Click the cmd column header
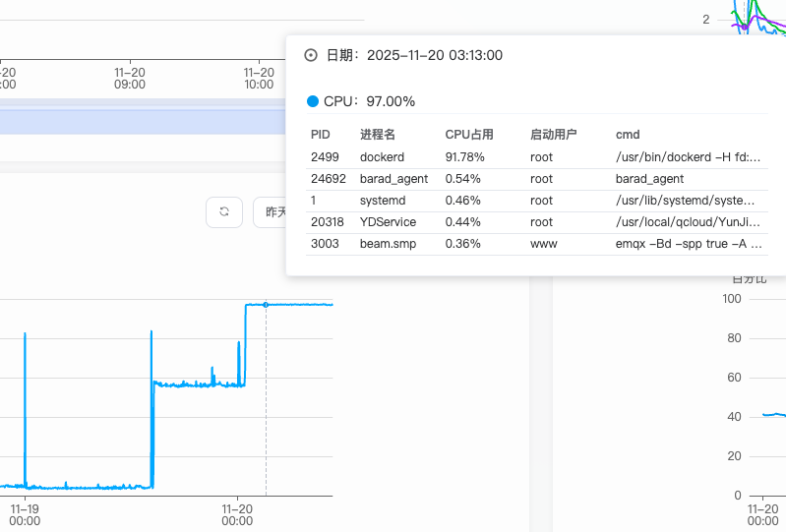 [x=628, y=135]
